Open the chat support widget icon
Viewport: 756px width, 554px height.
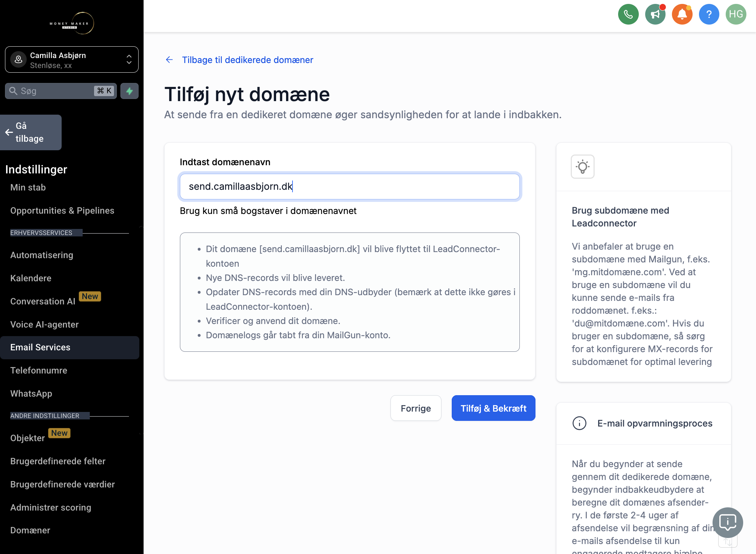pyautogui.click(x=727, y=522)
